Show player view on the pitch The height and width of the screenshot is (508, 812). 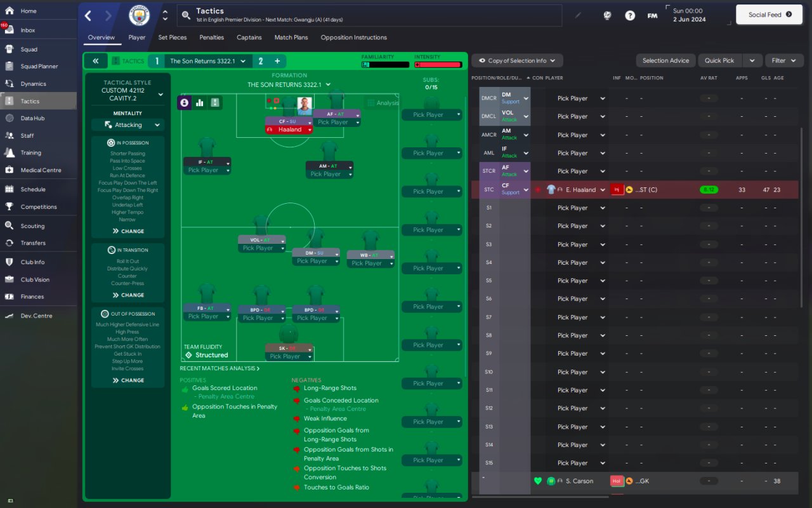click(x=185, y=102)
